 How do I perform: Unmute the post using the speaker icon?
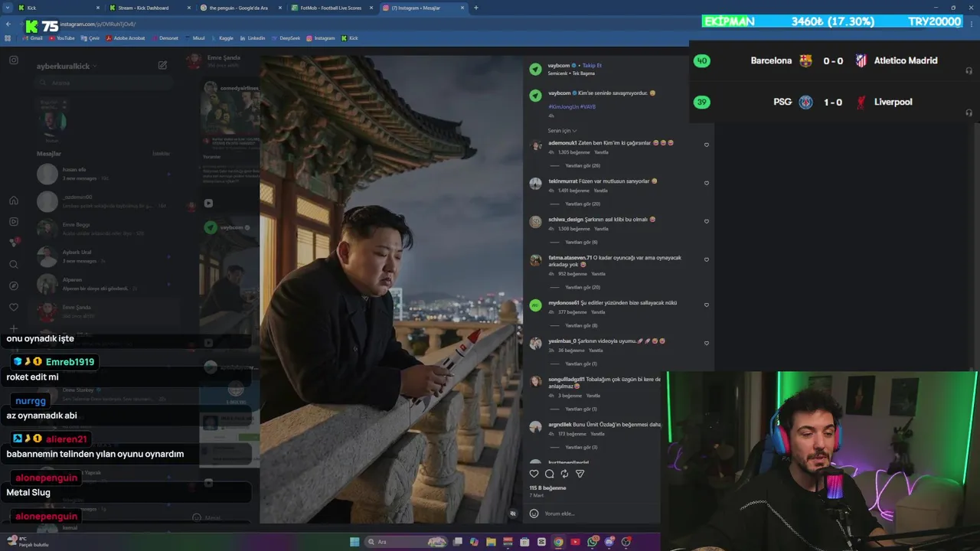(x=513, y=514)
